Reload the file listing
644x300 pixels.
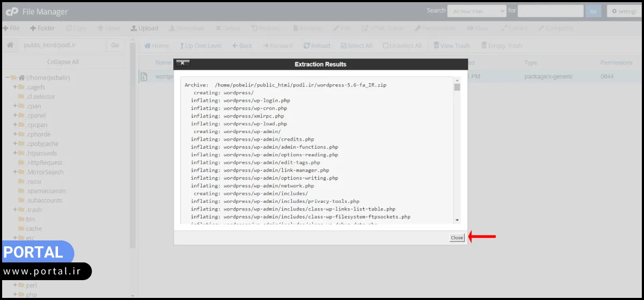tap(317, 46)
